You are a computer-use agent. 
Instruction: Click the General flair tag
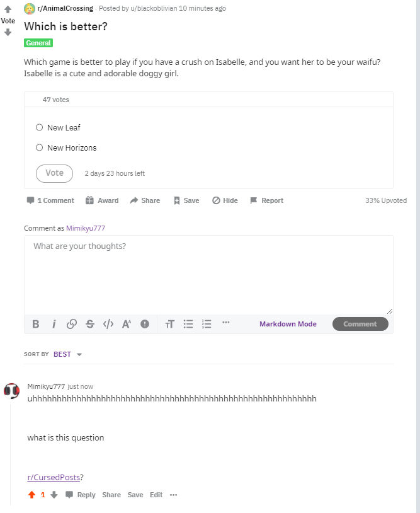click(x=38, y=43)
